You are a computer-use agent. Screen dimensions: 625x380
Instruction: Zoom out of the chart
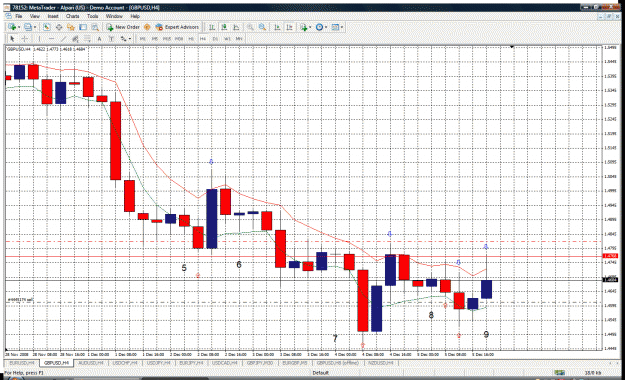point(263,27)
